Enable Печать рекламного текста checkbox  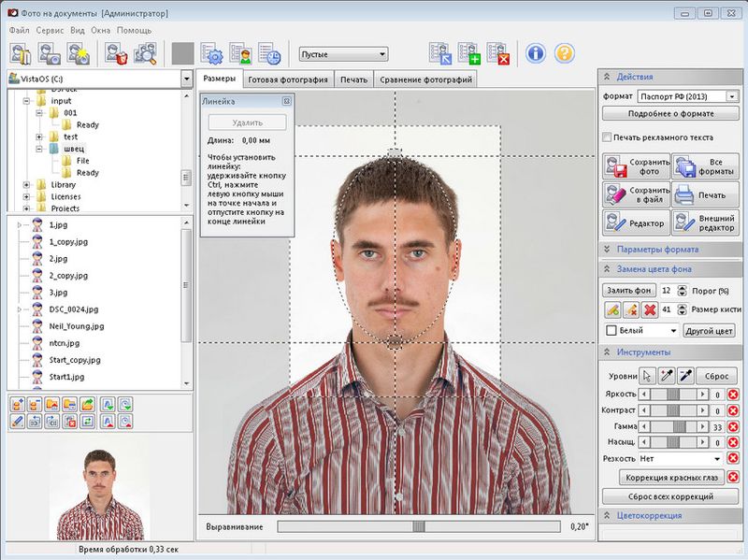608,137
